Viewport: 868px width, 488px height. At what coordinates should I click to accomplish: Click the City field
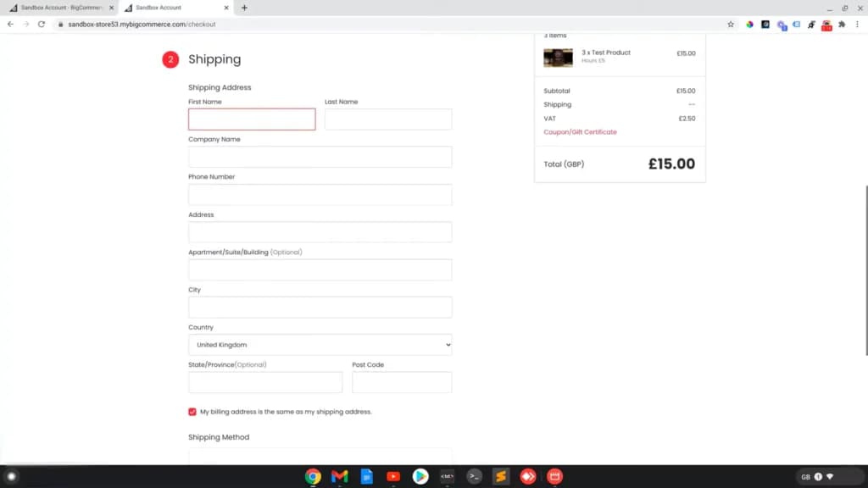[x=320, y=308]
